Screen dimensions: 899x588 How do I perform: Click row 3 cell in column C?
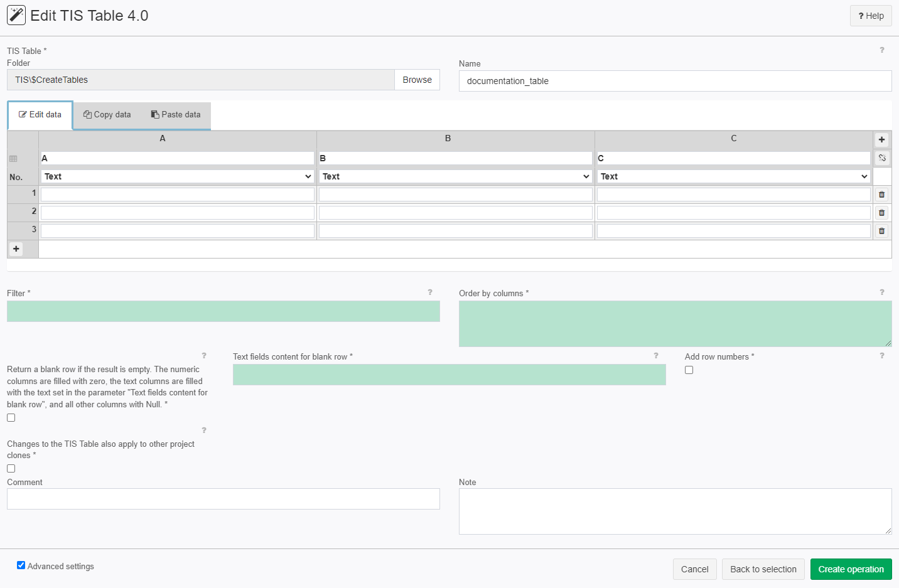point(733,231)
